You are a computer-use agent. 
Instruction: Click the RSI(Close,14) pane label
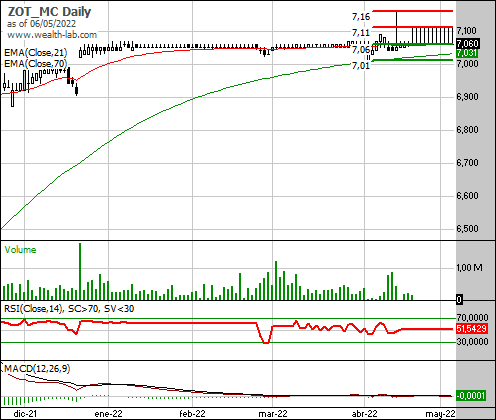(x=33, y=309)
